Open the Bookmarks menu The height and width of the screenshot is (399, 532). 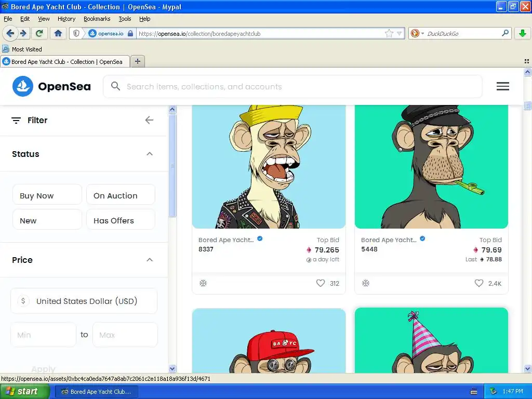[97, 19]
